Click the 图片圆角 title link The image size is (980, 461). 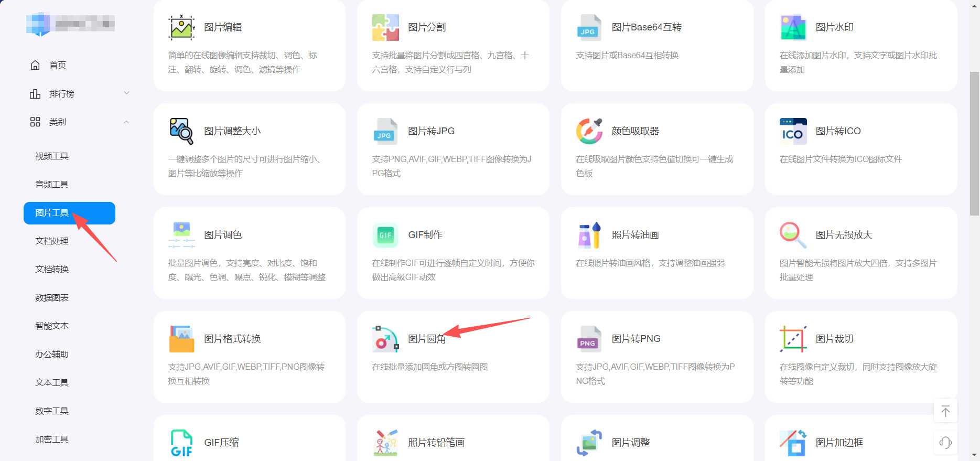427,339
